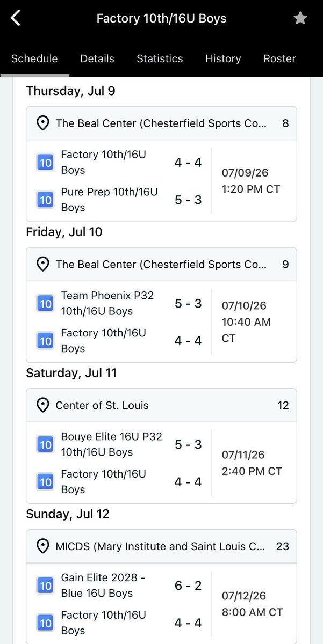Screen dimensions: 323x644
Task: Favorite the team with star icon
Action: 300,18
